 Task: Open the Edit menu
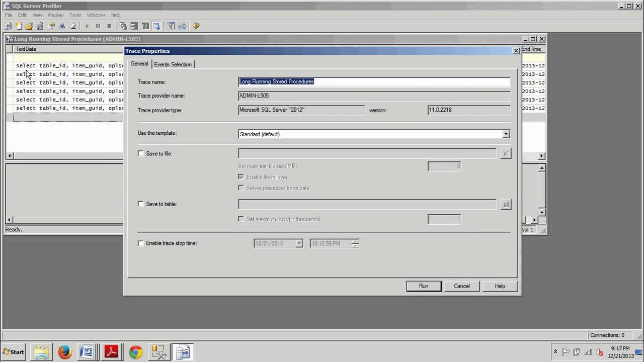[22, 15]
